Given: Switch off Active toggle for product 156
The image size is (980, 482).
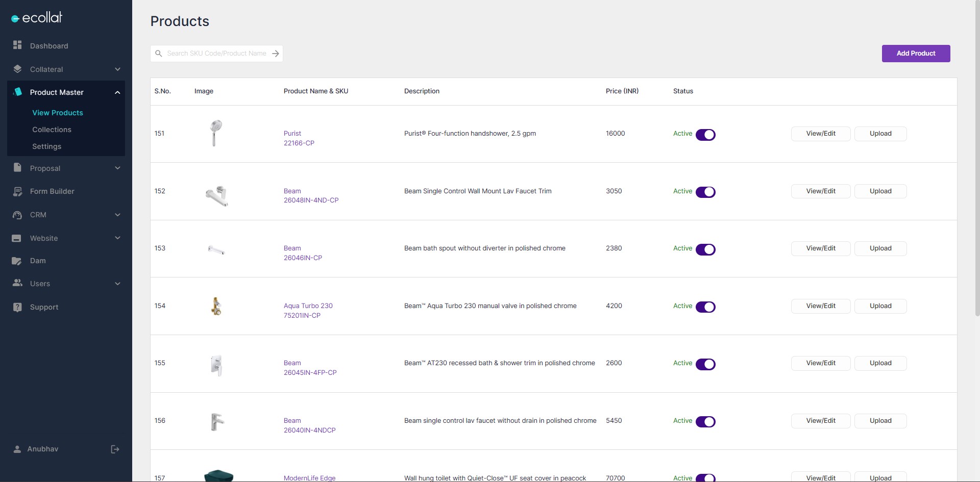Looking at the screenshot, I should click(705, 422).
